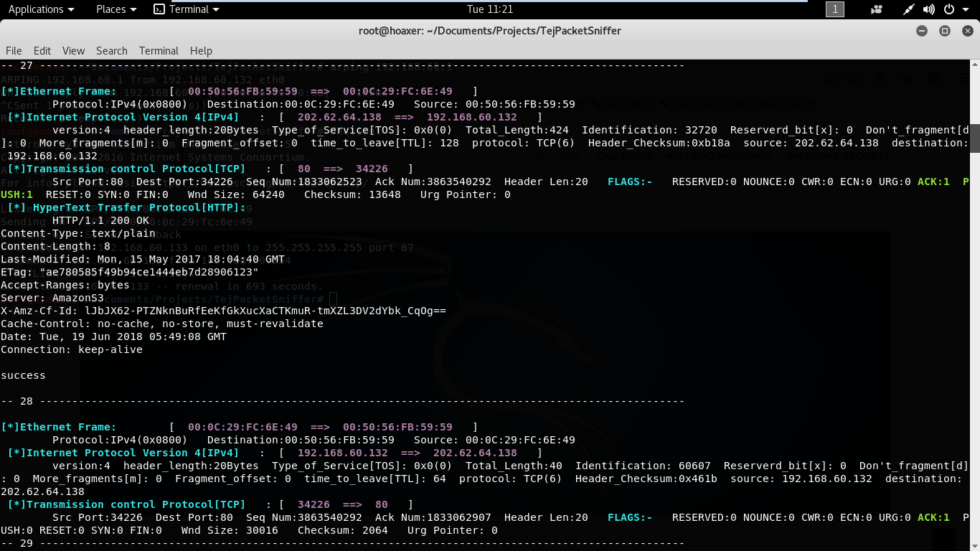The image size is (980, 551).
Task: Click the 'Last-Modified' header line
Action: coord(143,259)
